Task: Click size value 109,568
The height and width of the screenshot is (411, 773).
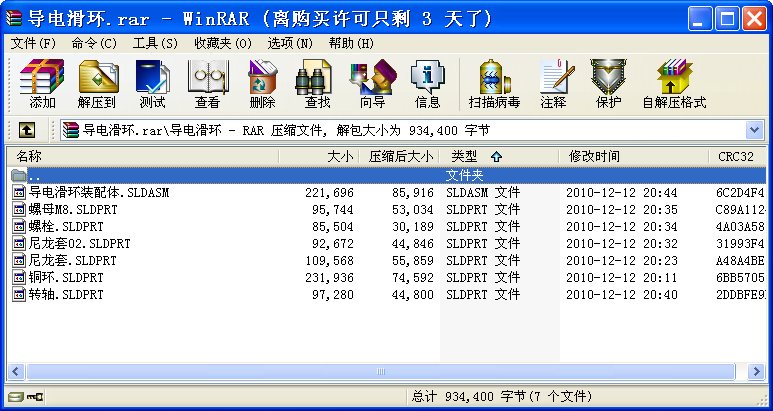Action: [329, 260]
